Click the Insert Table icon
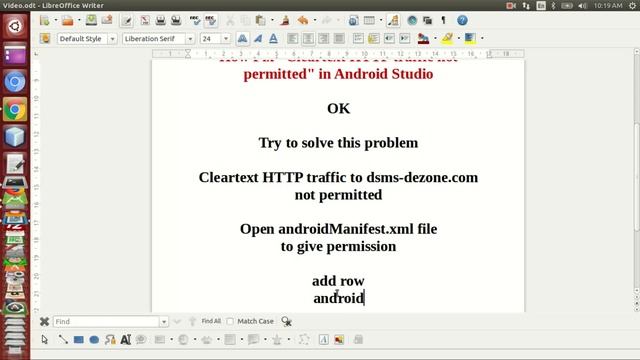 (x=369, y=20)
